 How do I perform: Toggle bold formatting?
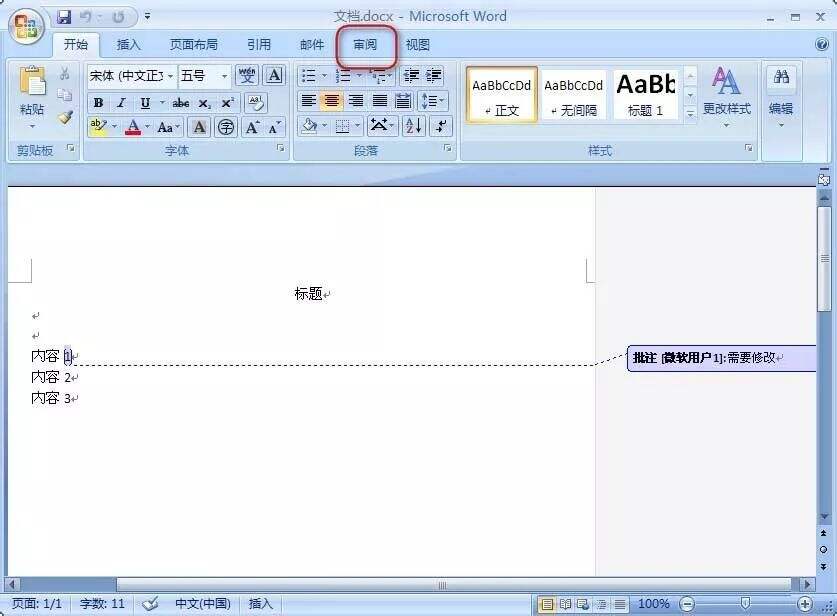click(x=99, y=102)
